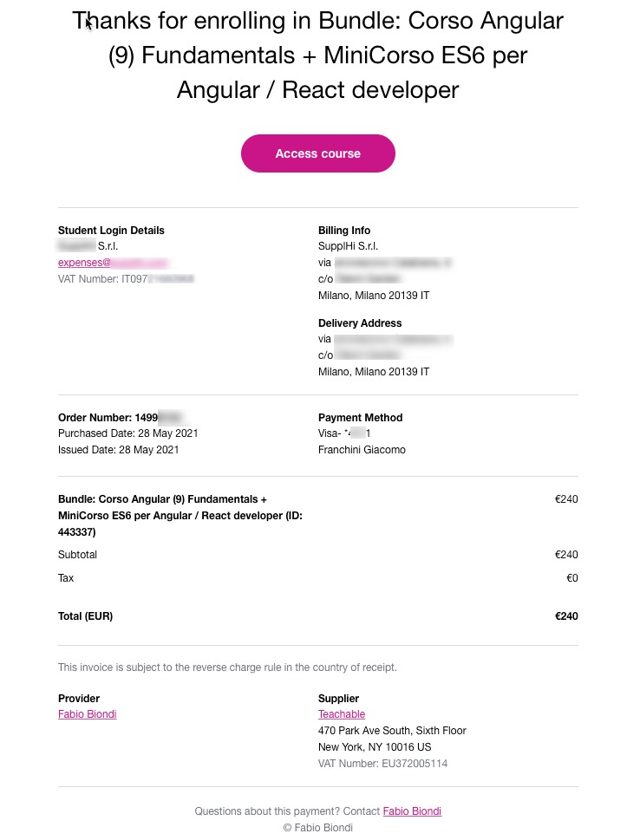The height and width of the screenshot is (840, 640).
Task: Click the Order Number line
Action: [x=120, y=418]
